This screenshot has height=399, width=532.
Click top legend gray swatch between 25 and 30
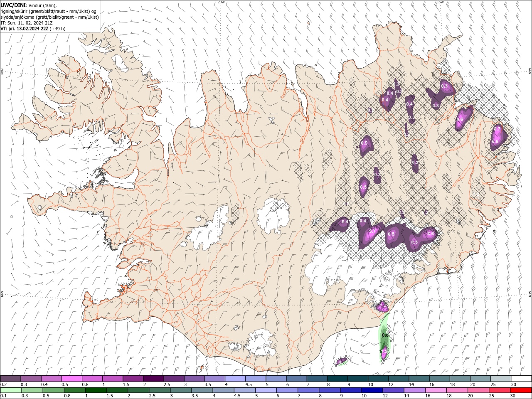coord(501,379)
